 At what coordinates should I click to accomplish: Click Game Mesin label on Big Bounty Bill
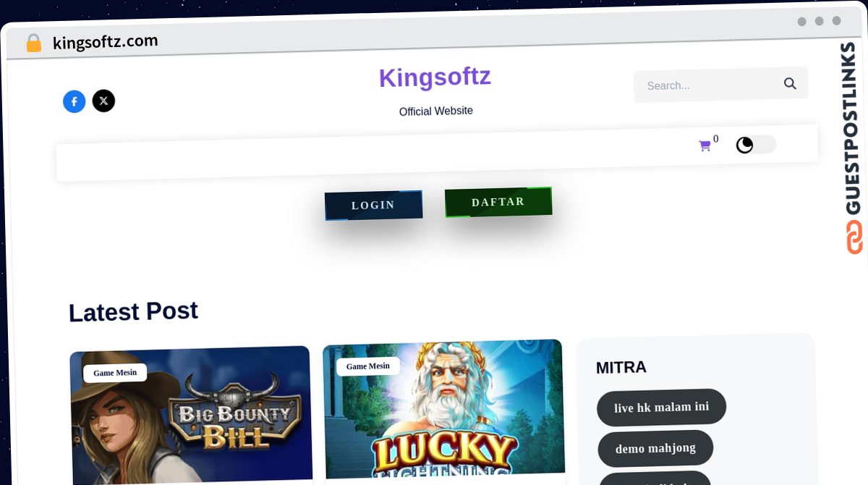[x=115, y=373]
